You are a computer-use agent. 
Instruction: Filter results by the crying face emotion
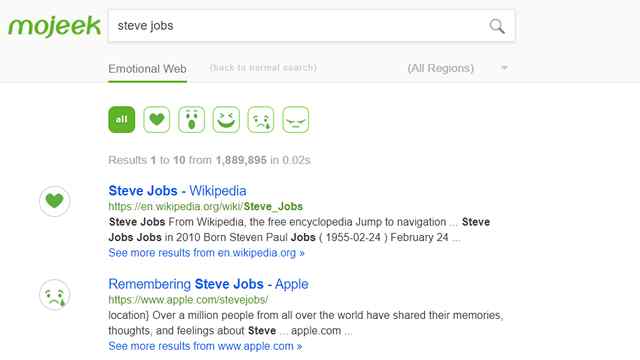261,120
